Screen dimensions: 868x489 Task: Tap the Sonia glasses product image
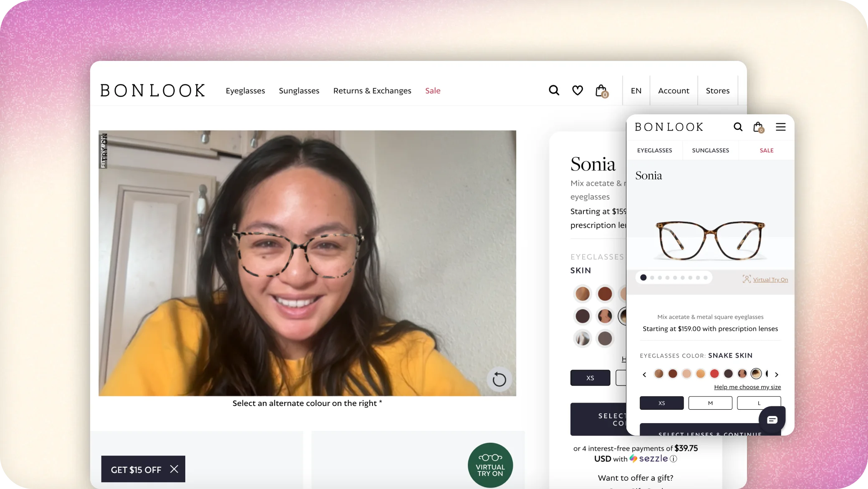(710, 241)
